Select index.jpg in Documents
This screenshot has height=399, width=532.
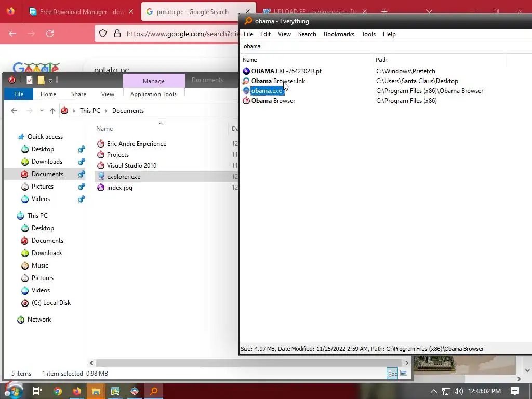coord(119,187)
